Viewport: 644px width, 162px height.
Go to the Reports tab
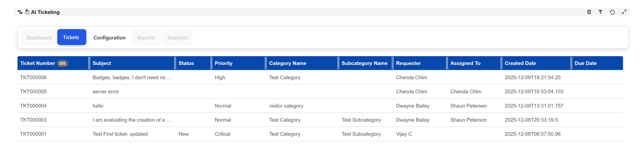[x=146, y=38]
